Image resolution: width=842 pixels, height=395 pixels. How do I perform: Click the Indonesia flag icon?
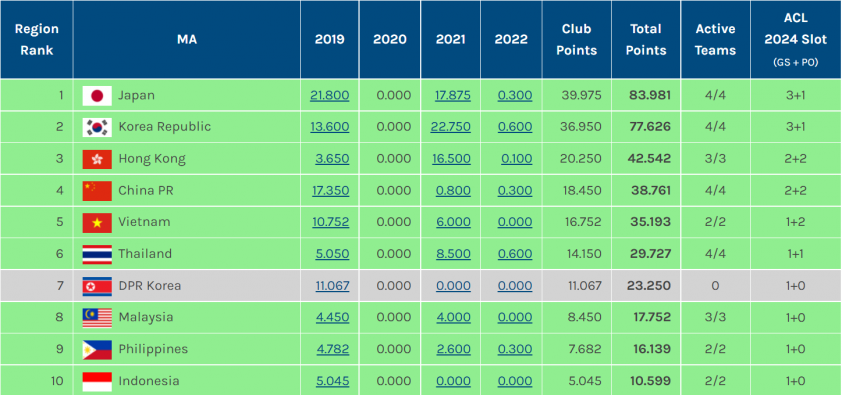tap(97, 381)
